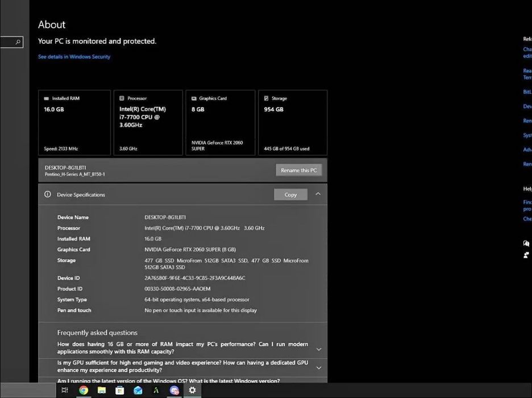Open the System protection related link
This screenshot has width=532, height=398.
(x=527, y=135)
